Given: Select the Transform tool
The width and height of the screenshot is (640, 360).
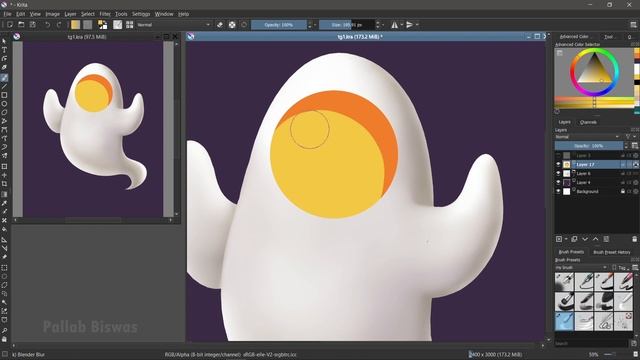Looking at the screenshot, I should 4,167.
